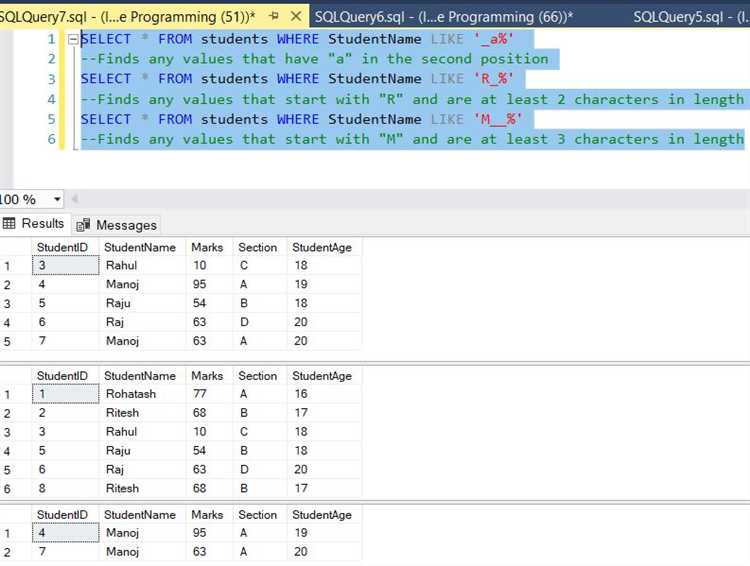Viewport: 750px width, 566px height.
Task: Collapse the code outline on line 1
Action: point(72,39)
